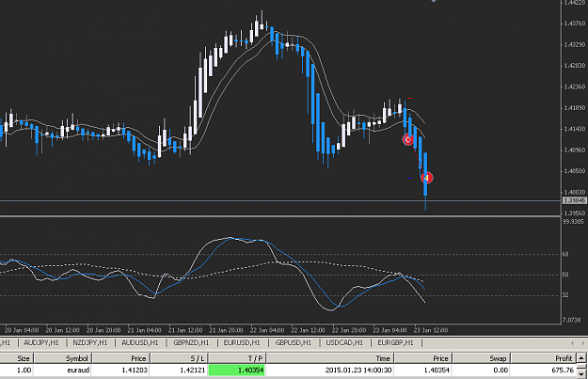Open the EURUSD,H1 chart tab
This screenshot has height=379, width=588.
coord(242,342)
